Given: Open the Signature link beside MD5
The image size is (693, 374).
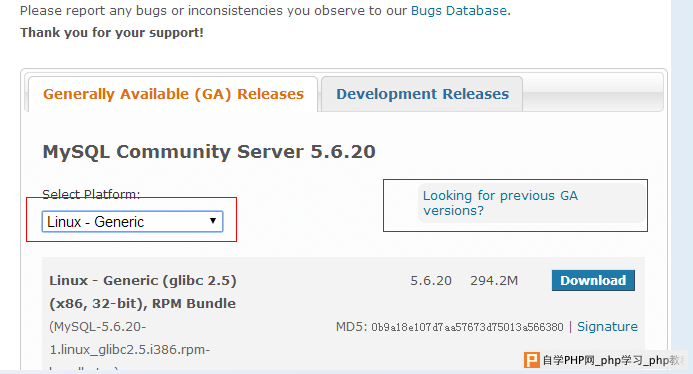Looking at the screenshot, I should [607, 327].
